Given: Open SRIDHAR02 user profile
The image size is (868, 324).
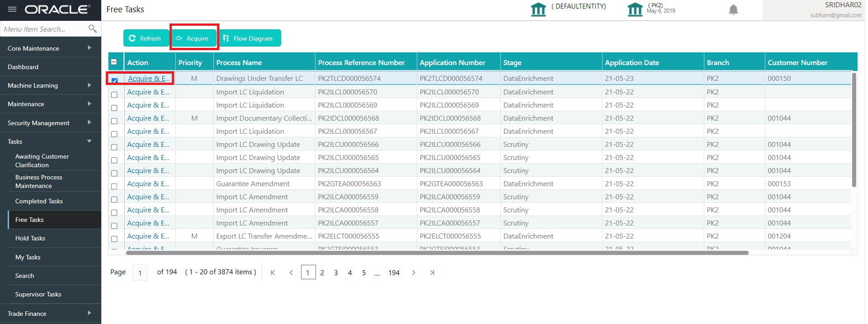Looking at the screenshot, I should [814, 10].
